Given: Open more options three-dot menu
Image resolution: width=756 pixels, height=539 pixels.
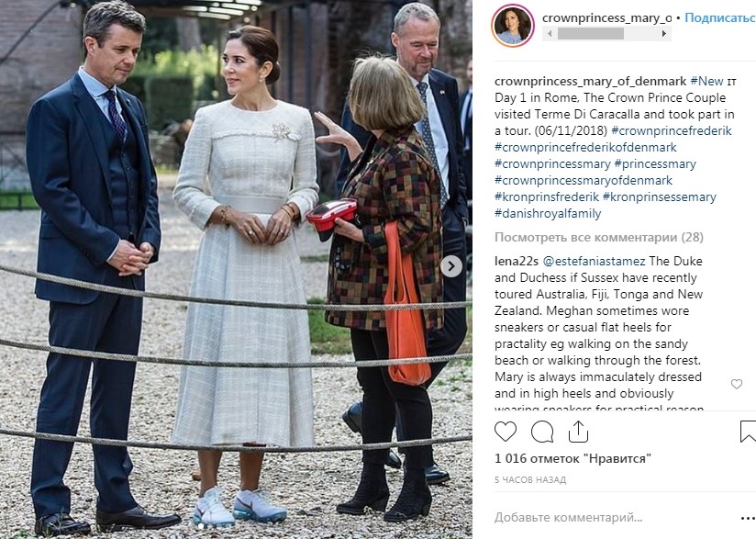Looking at the screenshot, I should [748, 518].
